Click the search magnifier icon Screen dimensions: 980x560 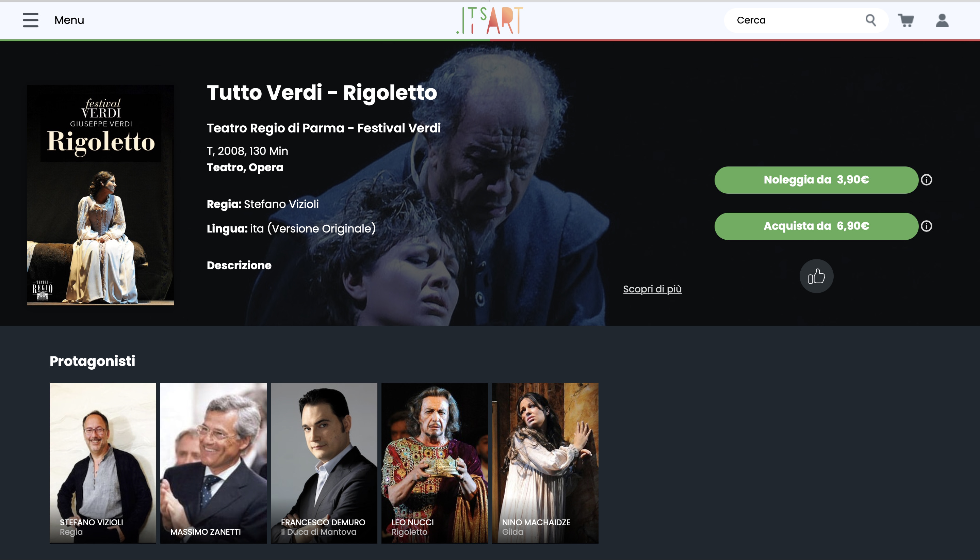[x=870, y=20]
